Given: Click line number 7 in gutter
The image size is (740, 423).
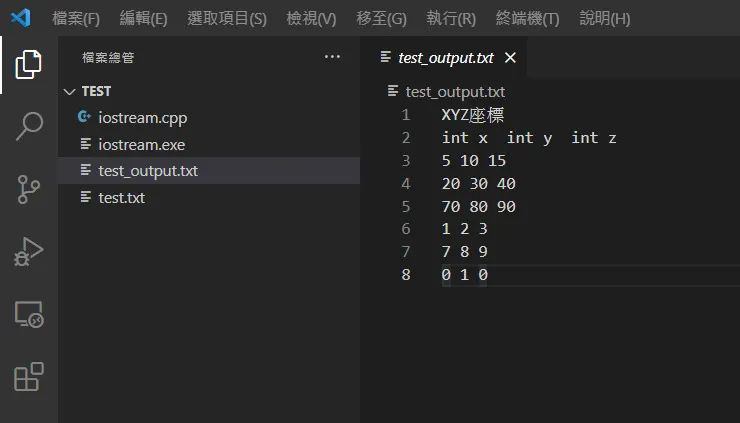Looking at the screenshot, I should pos(406,252).
